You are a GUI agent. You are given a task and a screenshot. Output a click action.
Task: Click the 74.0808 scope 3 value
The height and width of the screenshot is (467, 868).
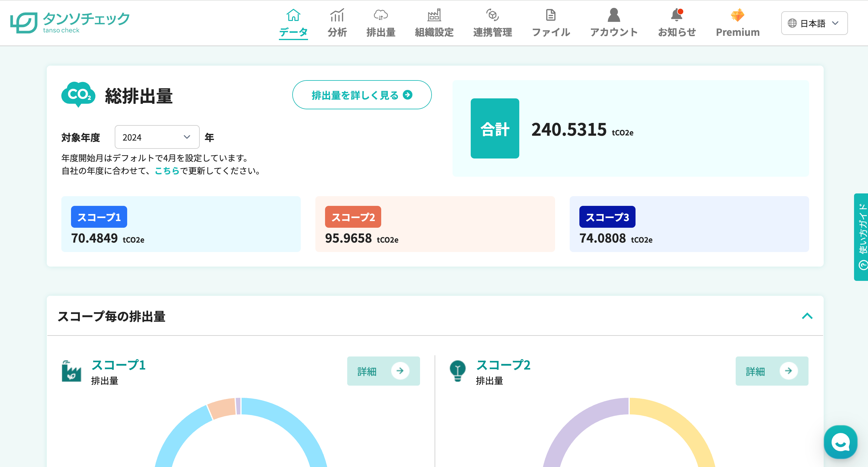point(602,238)
